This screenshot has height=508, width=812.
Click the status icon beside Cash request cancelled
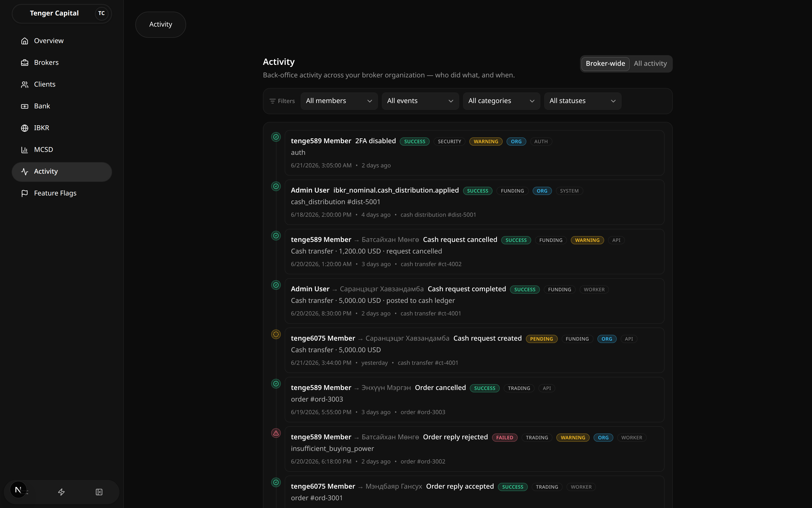(x=276, y=236)
